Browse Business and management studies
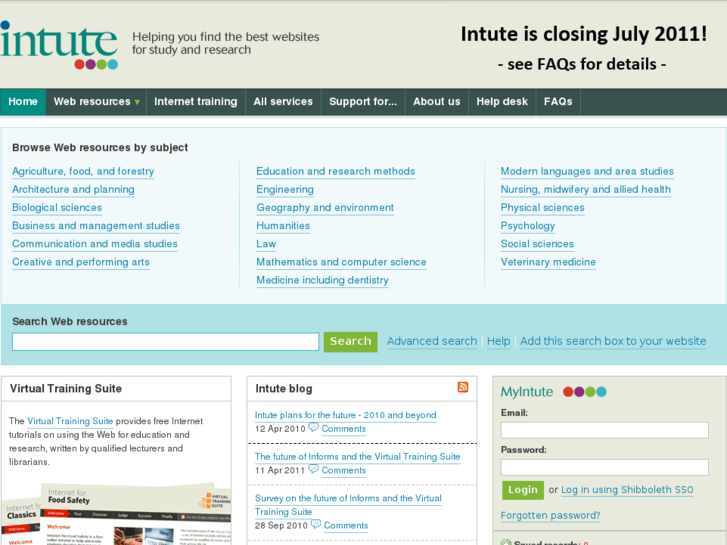 click(96, 225)
